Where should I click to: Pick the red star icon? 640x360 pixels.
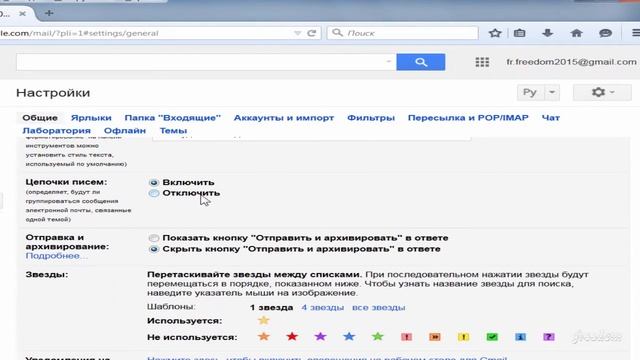click(x=292, y=337)
